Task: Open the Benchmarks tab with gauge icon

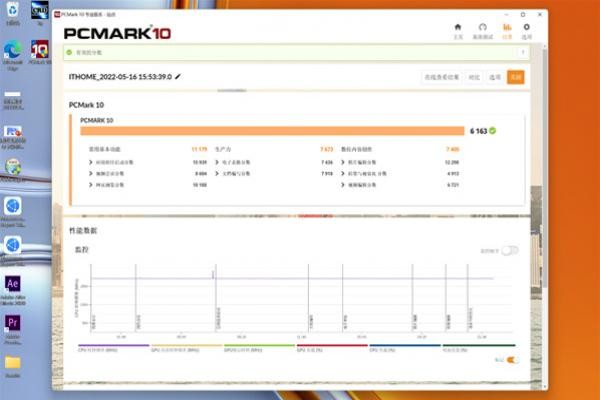Action: pyautogui.click(x=483, y=31)
